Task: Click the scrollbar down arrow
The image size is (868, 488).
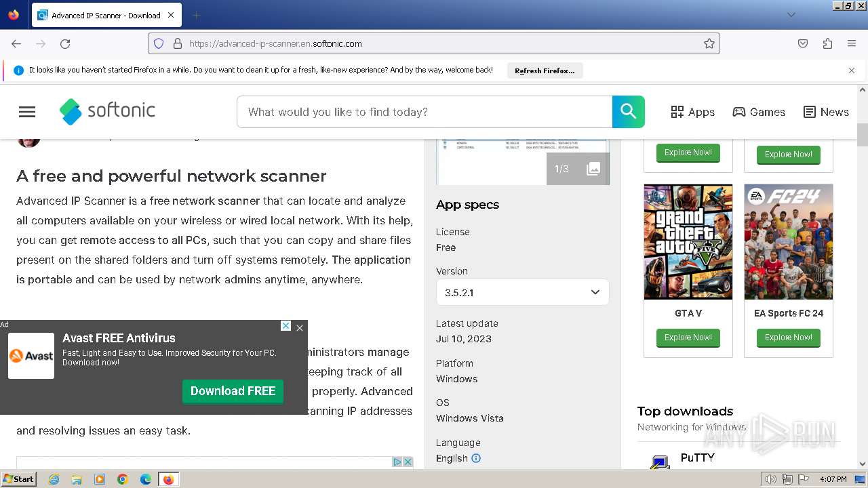Action: [863, 464]
